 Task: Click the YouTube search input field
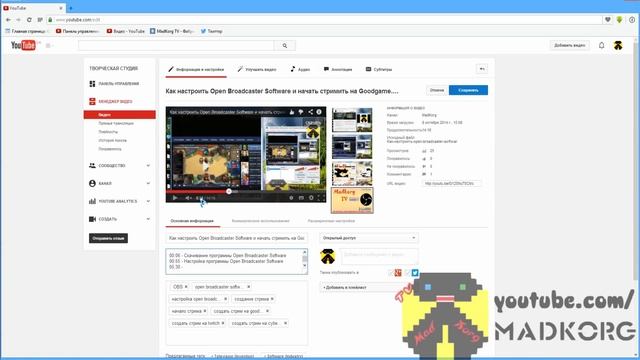[176, 46]
